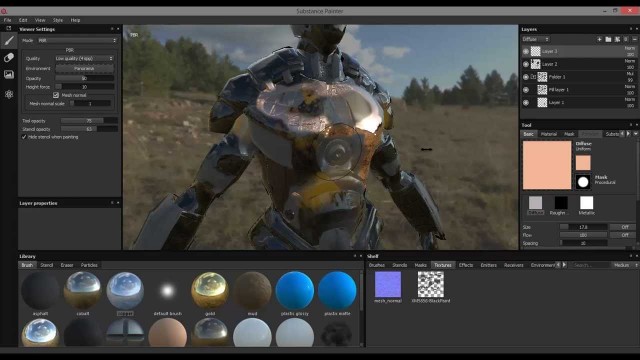Switch to Particles tab in Library
The width and height of the screenshot is (640, 360).
89,265
